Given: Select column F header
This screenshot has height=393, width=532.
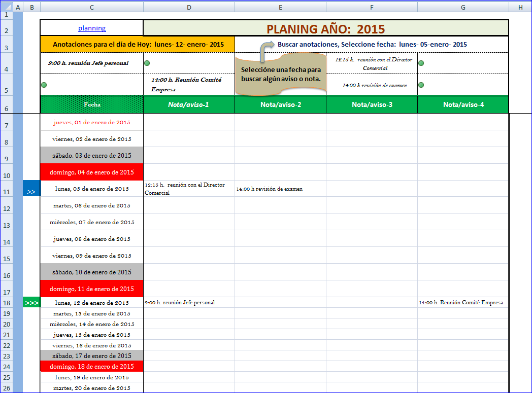Looking at the screenshot, I should (372, 7).
